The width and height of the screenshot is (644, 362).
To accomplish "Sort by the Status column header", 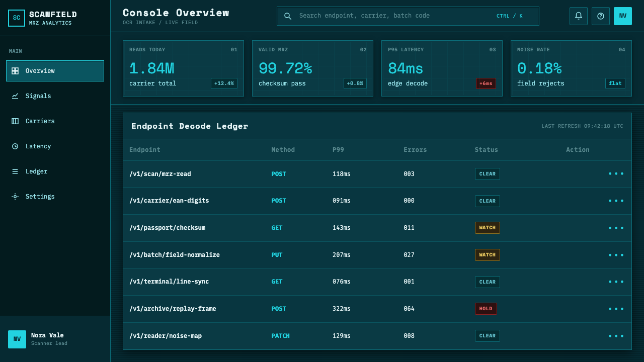I will 487,150.
